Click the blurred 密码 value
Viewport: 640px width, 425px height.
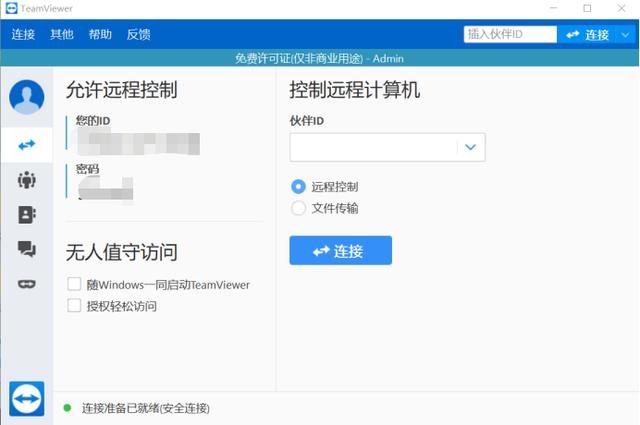(x=105, y=188)
